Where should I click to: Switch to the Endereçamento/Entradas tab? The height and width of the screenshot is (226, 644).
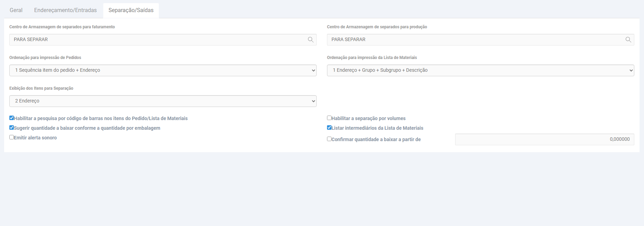65,10
